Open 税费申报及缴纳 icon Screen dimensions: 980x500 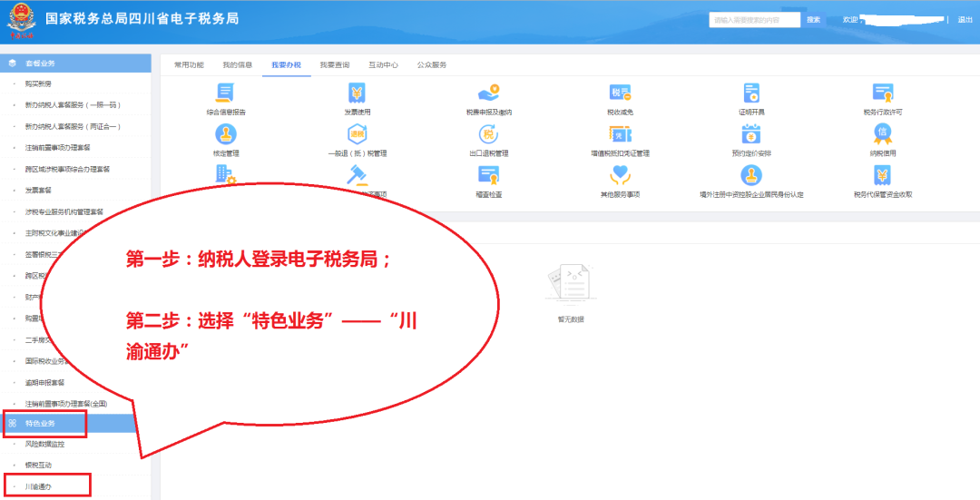(x=489, y=93)
